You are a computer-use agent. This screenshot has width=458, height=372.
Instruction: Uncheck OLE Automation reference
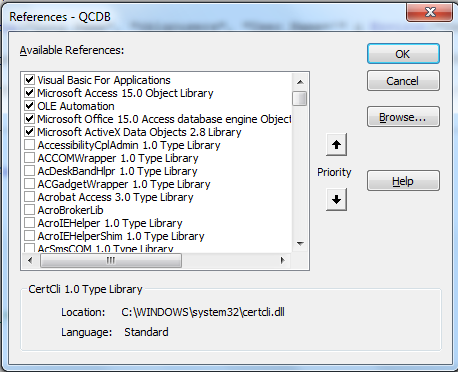pos(29,106)
